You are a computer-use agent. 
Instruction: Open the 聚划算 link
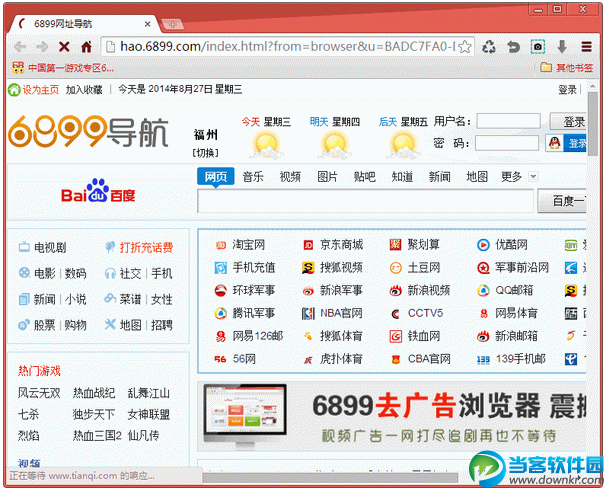(x=424, y=245)
